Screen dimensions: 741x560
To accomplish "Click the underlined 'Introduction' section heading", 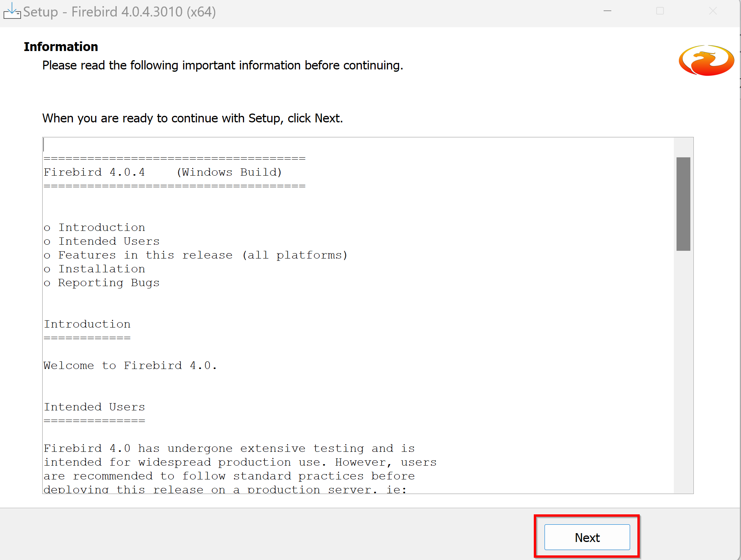I will click(87, 324).
